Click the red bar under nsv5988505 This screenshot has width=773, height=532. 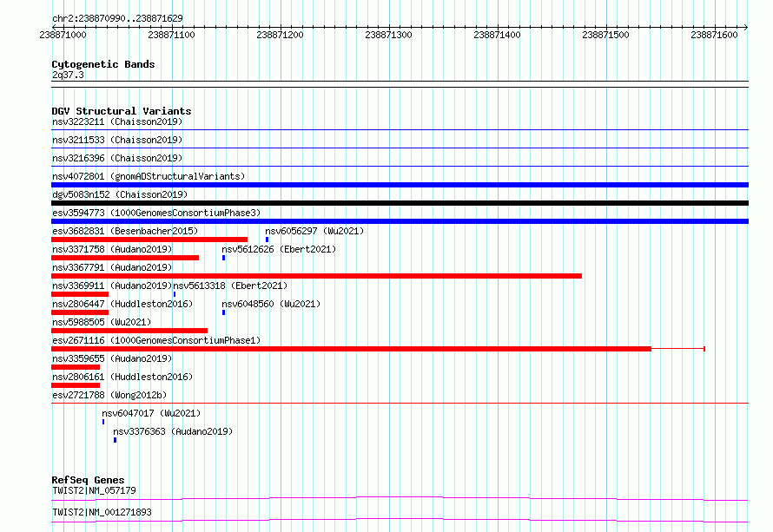pos(129,331)
